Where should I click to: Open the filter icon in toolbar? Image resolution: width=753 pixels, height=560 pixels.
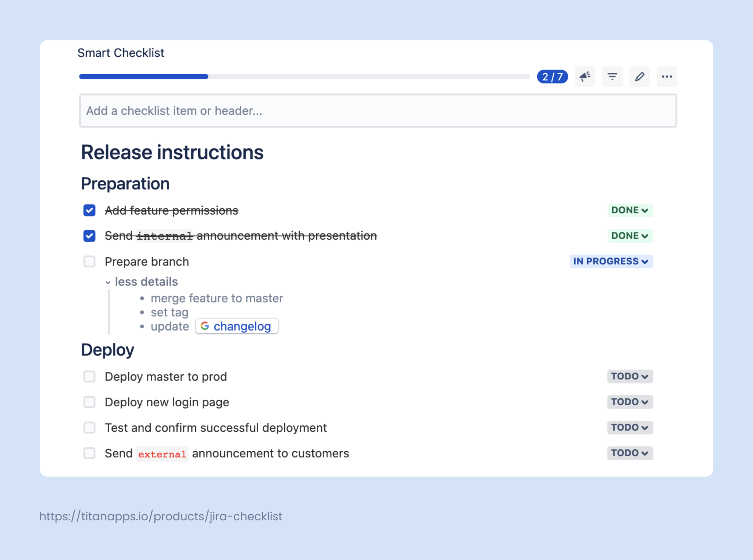[x=612, y=76]
